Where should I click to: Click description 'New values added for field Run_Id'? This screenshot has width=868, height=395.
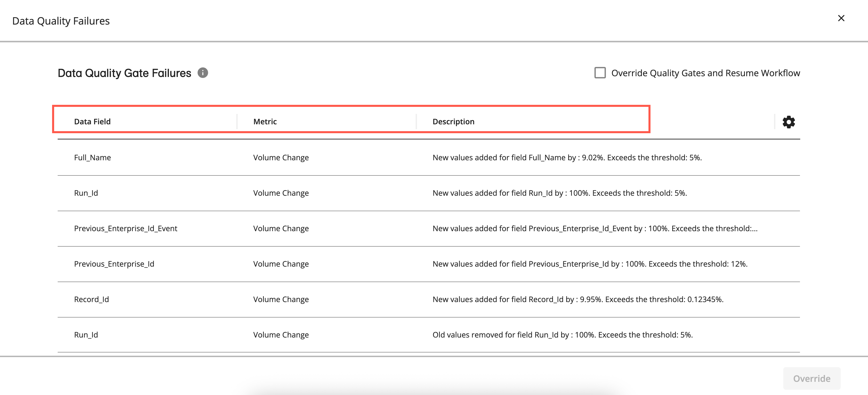click(560, 193)
